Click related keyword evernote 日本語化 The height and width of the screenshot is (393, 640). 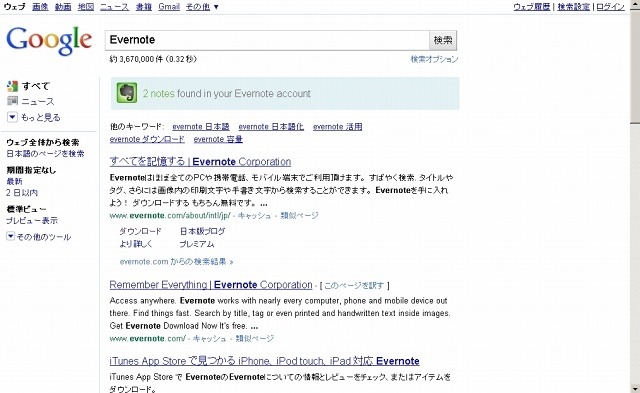[271, 127]
